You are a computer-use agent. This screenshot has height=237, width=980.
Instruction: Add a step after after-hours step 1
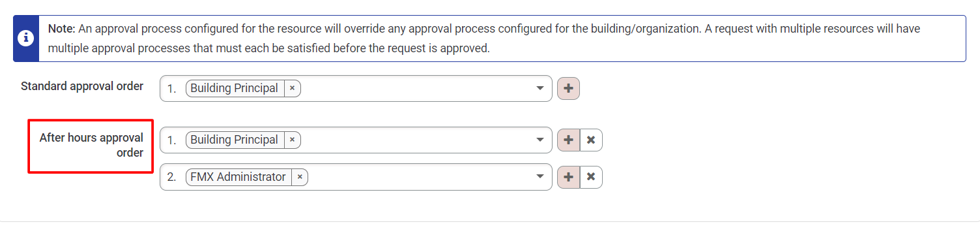pos(568,140)
